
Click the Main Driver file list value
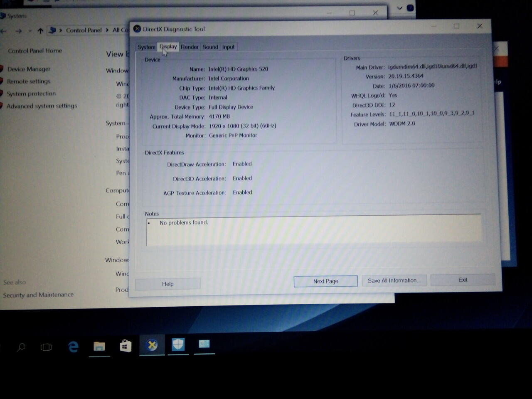tap(433, 66)
